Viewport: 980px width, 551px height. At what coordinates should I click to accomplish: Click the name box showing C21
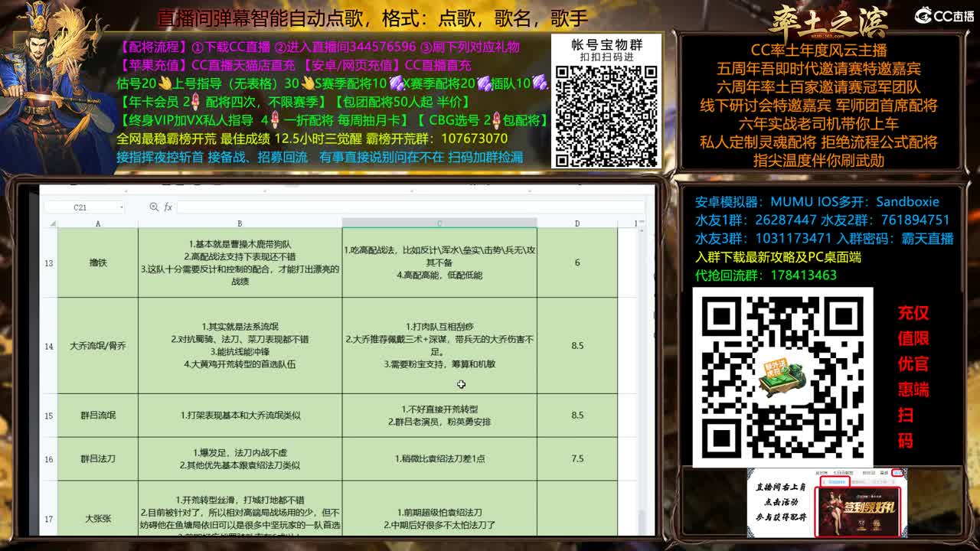pos(84,207)
